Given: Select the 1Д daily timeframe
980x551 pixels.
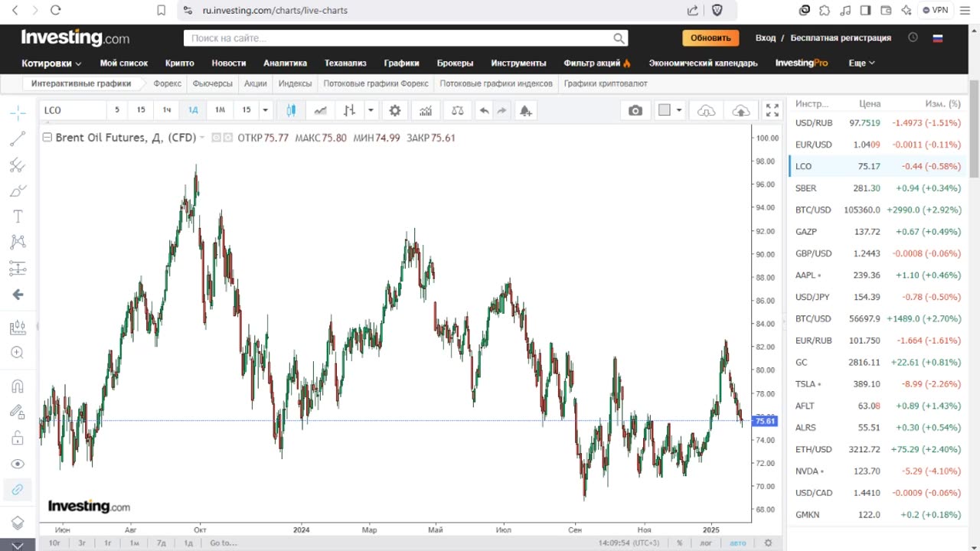Looking at the screenshot, I should [193, 110].
